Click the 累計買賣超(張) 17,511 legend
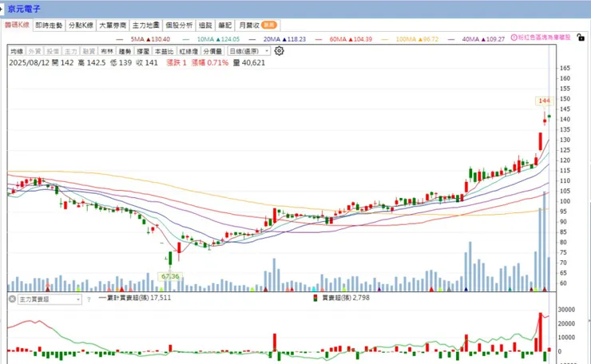 (135, 298)
